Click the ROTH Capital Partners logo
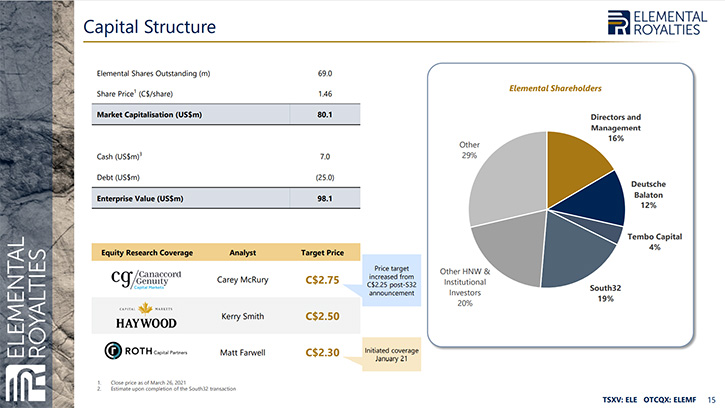Image resolution: width=725 pixels, height=408 pixels. coord(146,351)
